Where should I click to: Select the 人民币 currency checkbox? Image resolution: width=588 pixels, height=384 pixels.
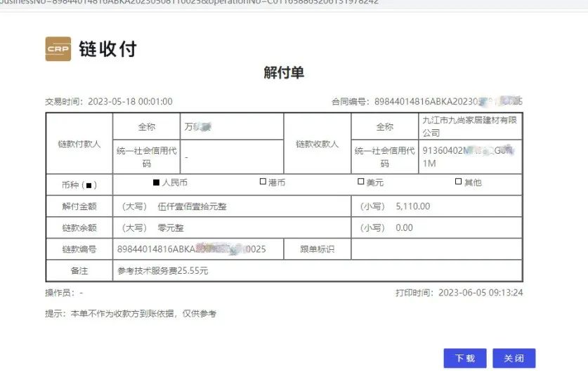[x=157, y=182]
